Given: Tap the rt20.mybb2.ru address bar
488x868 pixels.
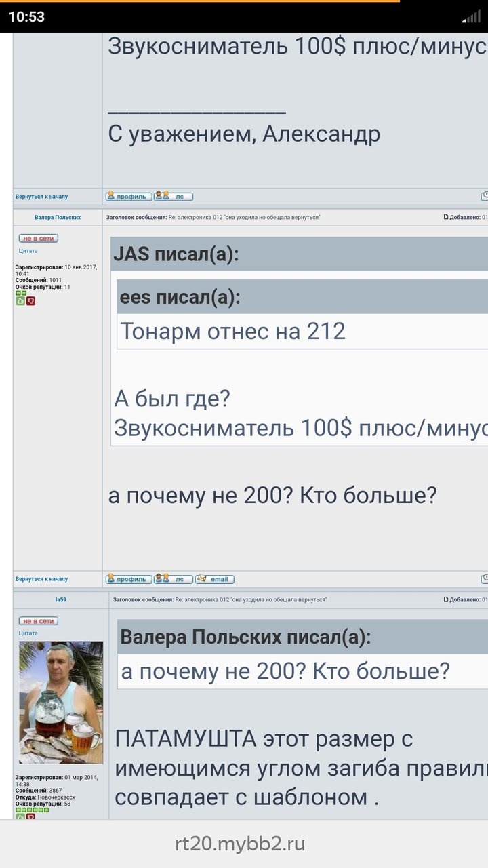Looking at the screenshot, I should pyautogui.click(x=241, y=844).
